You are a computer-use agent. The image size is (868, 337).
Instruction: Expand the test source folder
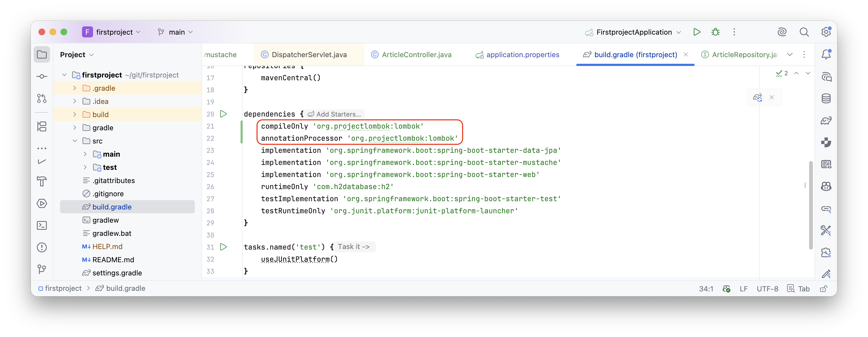pyautogui.click(x=85, y=167)
